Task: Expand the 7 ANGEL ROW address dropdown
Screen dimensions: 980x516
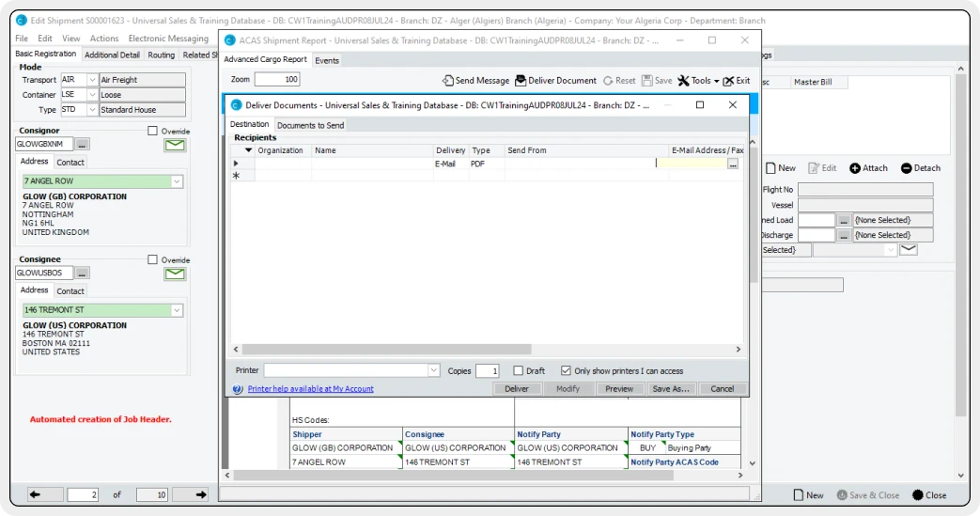Action: (x=177, y=181)
